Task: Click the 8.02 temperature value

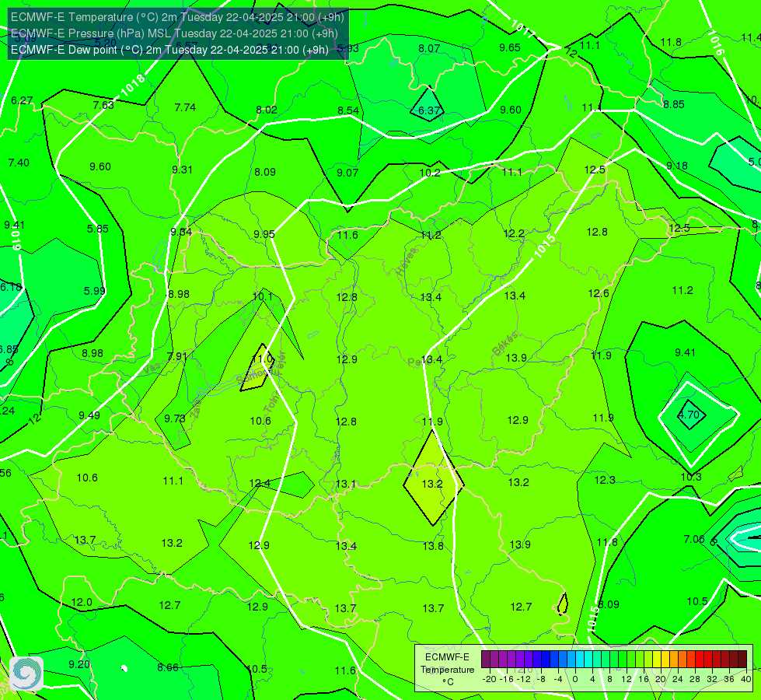Action: [x=267, y=110]
